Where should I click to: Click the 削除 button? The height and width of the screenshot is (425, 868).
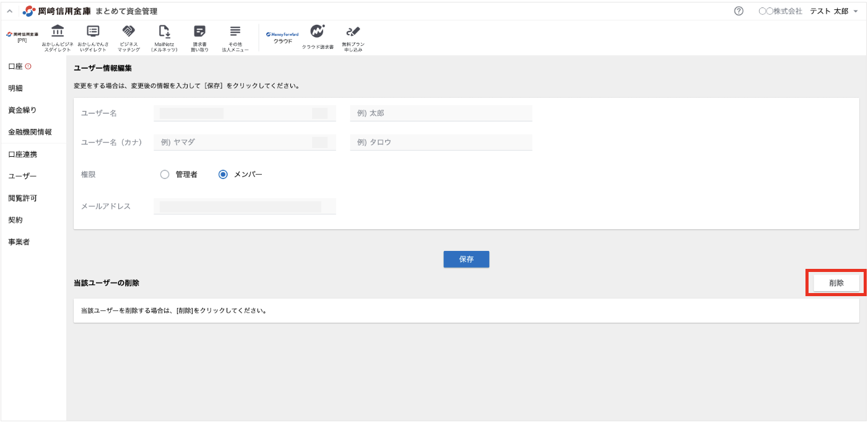[x=836, y=283]
